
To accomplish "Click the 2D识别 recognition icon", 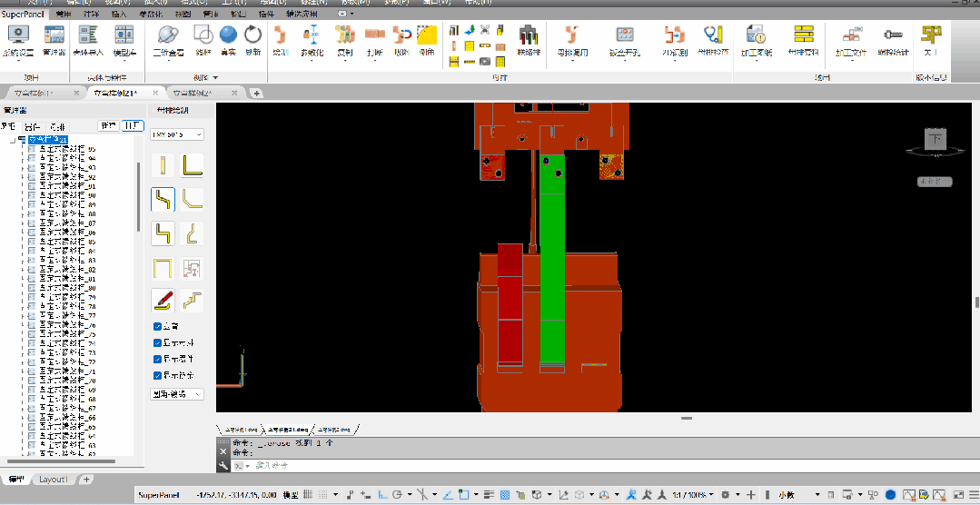I will 675,35.
